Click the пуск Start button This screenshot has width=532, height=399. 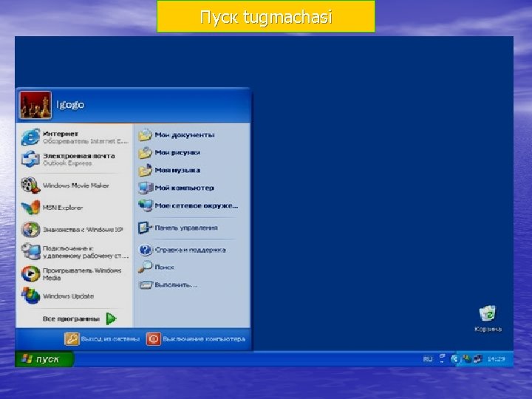[44, 359]
